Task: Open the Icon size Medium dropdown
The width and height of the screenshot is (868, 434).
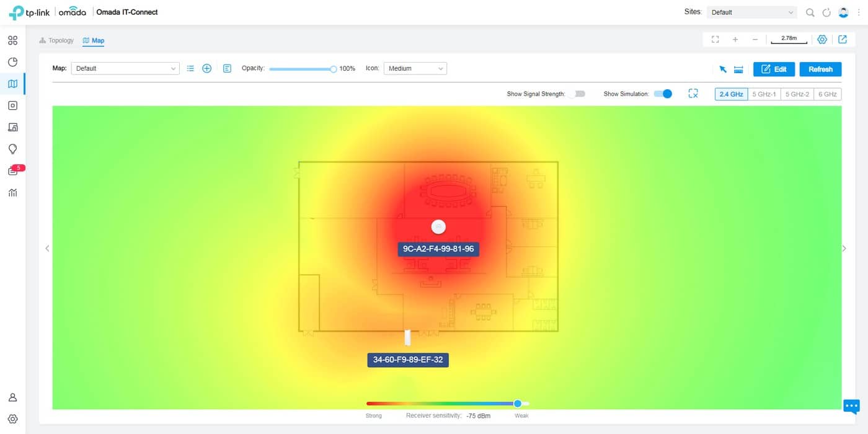Action: [x=415, y=69]
